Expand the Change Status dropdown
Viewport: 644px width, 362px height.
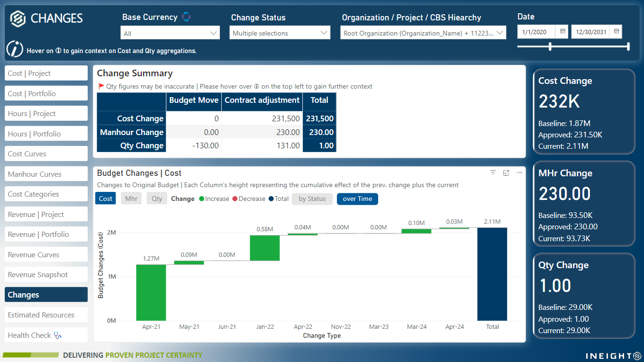pyautogui.click(x=280, y=33)
